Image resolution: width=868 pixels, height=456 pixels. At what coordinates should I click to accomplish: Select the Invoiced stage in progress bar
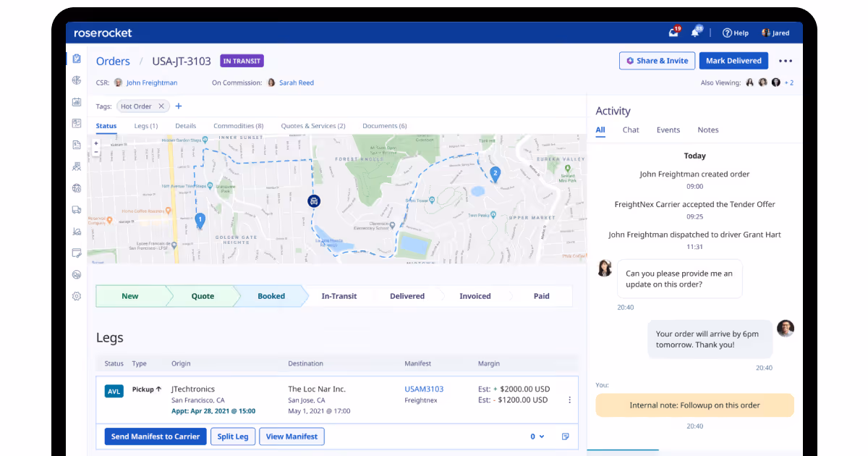[475, 296]
